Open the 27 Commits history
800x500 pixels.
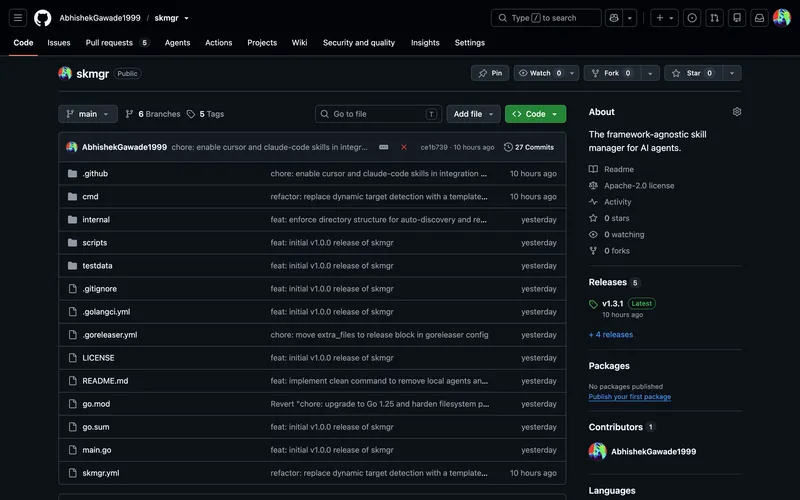point(529,147)
